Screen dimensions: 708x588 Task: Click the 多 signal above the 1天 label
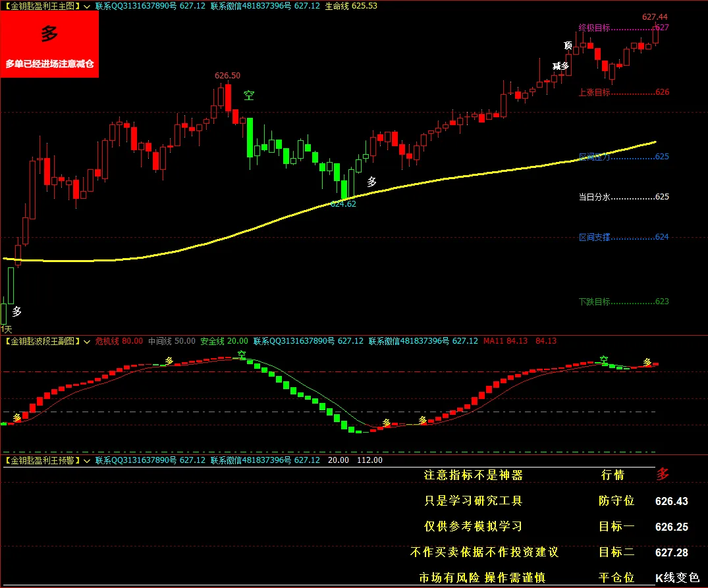coord(16,311)
